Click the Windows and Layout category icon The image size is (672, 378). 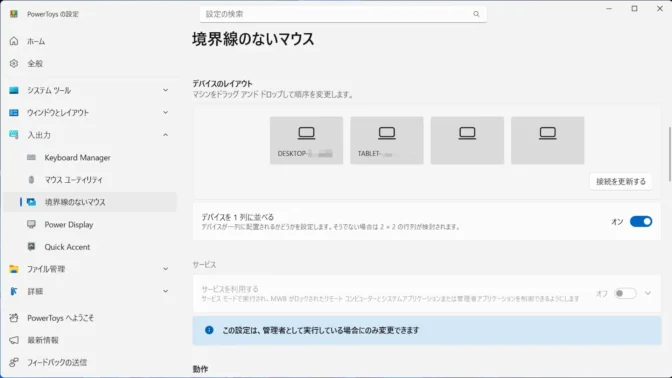(14, 113)
